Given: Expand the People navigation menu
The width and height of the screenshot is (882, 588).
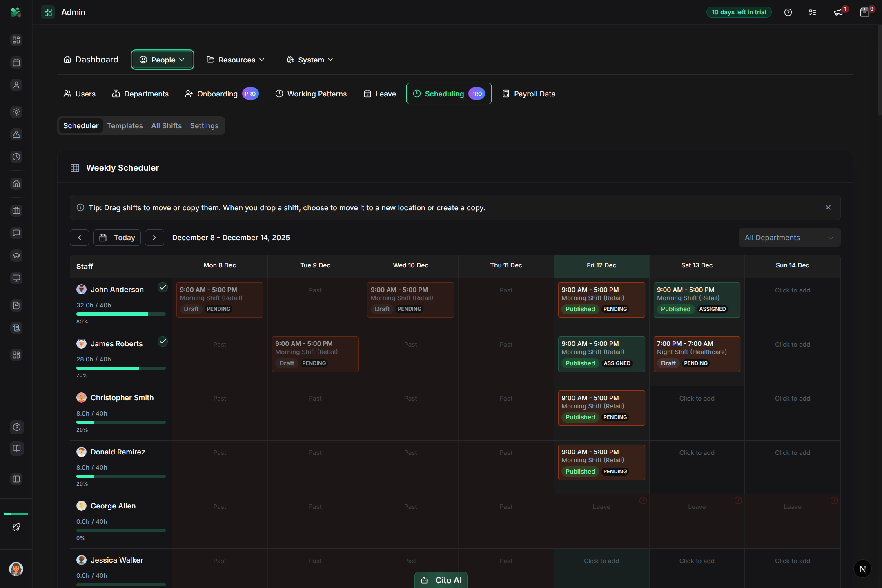Looking at the screenshot, I should [162, 60].
